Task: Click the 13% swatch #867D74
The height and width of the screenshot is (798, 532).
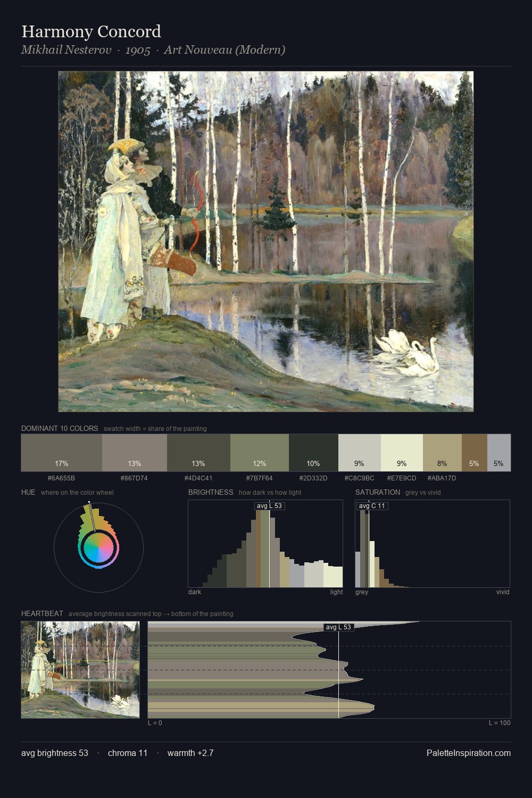Action: click(x=135, y=453)
